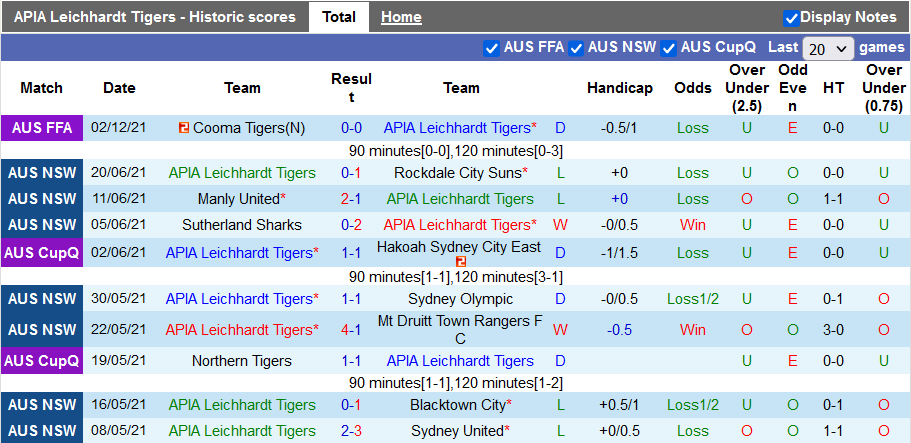Open Hakoah Sydney City East link

[x=459, y=247]
